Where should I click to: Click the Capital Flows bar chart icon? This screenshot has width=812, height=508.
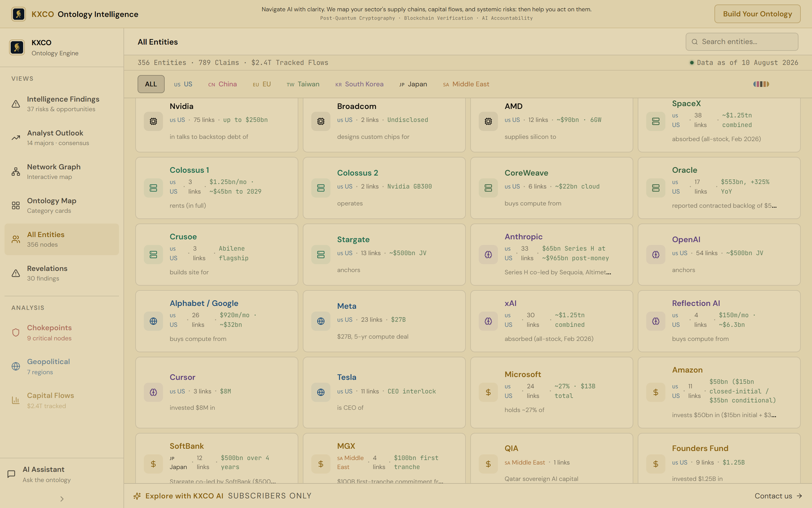click(16, 400)
